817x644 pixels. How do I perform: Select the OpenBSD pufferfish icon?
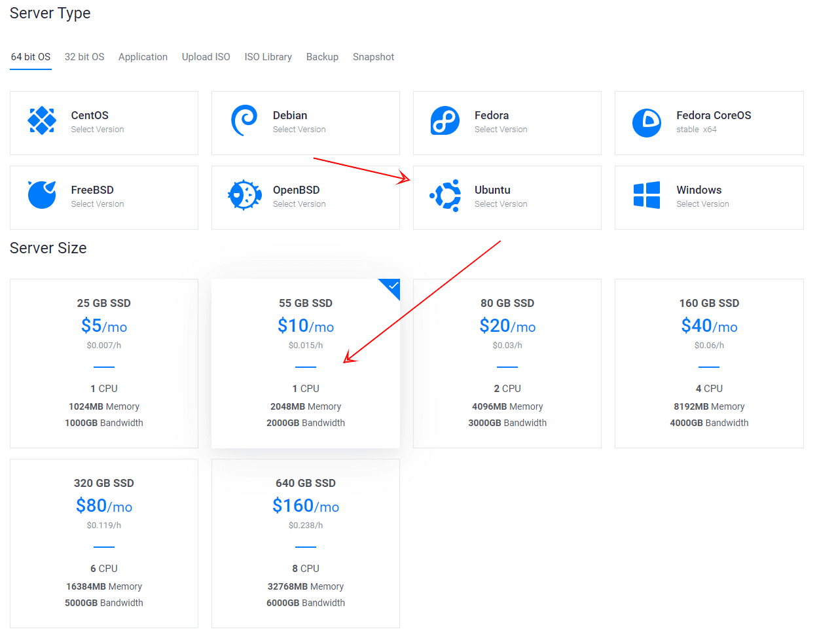244,195
